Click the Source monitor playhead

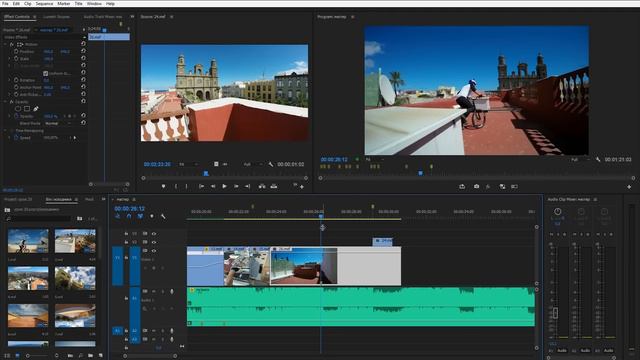click(206, 173)
